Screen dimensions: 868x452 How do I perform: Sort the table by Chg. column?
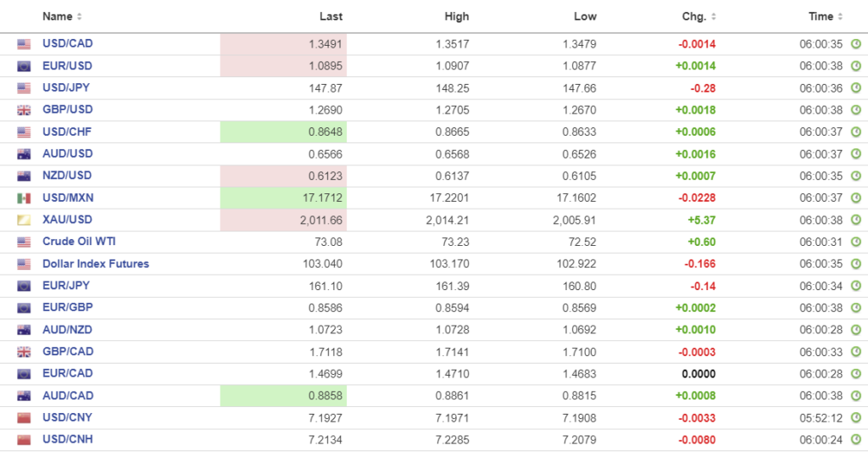coord(699,16)
